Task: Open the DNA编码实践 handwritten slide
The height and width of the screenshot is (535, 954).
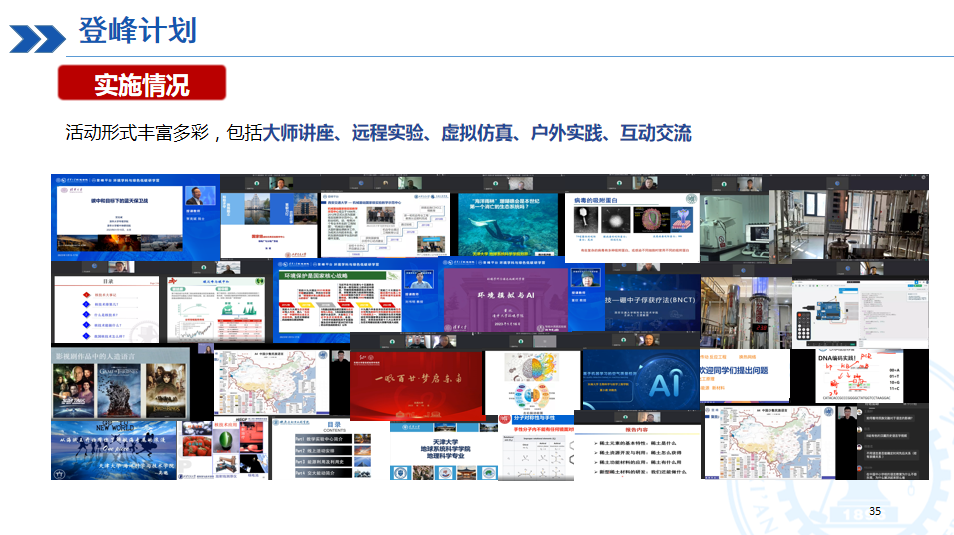Action: [859, 376]
